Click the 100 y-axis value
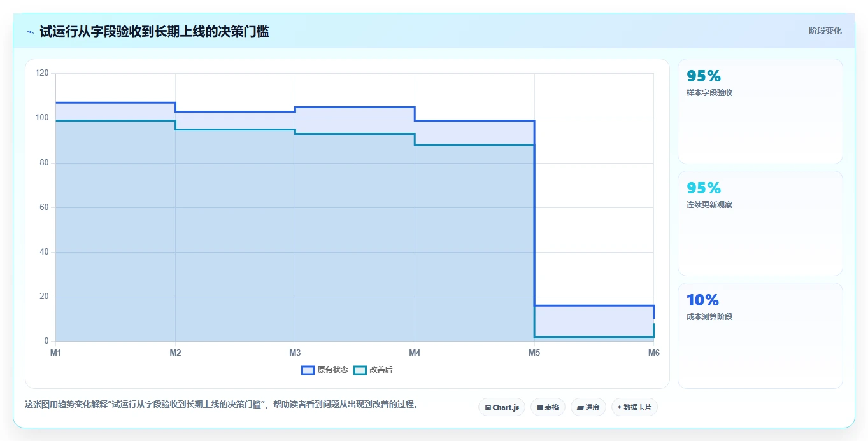This screenshot has height=441, width=868. pyautogui.click(x=42, y=118)
